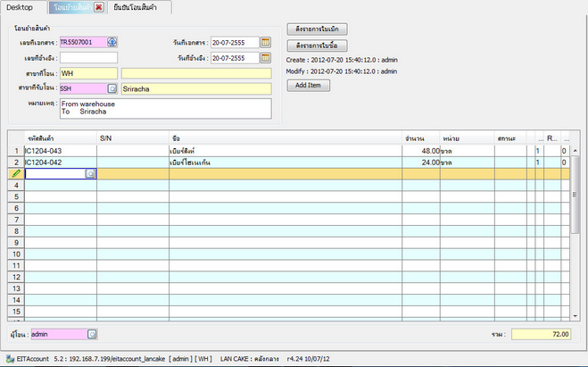Viewport: 588px width, 367px height.
Task: Click the ดึงรายการใบขอ button
Action: coord(317,46)
